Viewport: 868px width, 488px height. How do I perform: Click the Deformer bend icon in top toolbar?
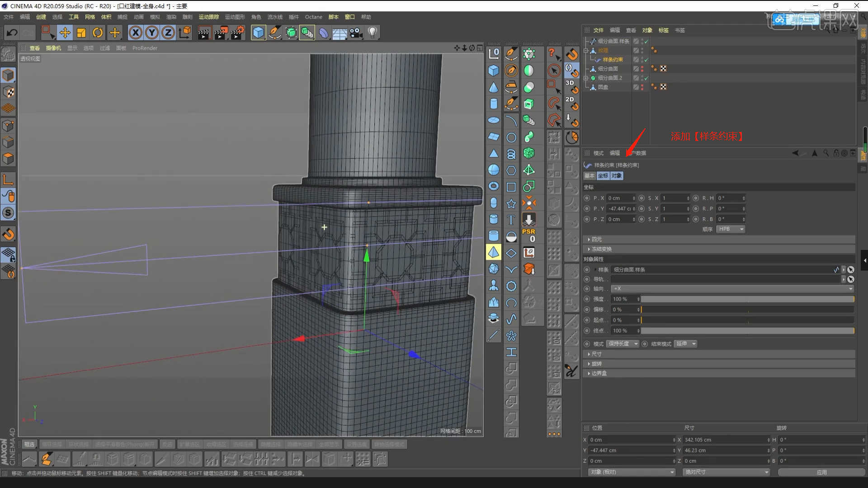324,33
